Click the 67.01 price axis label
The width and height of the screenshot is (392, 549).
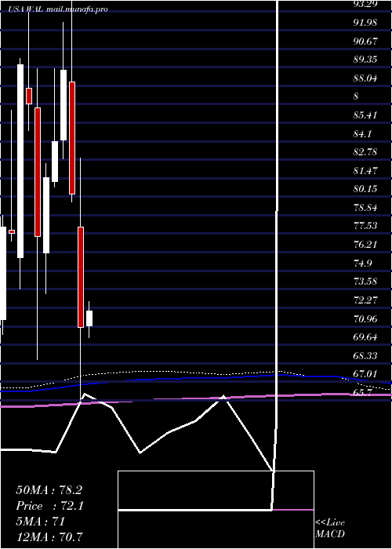coord(365,373)
